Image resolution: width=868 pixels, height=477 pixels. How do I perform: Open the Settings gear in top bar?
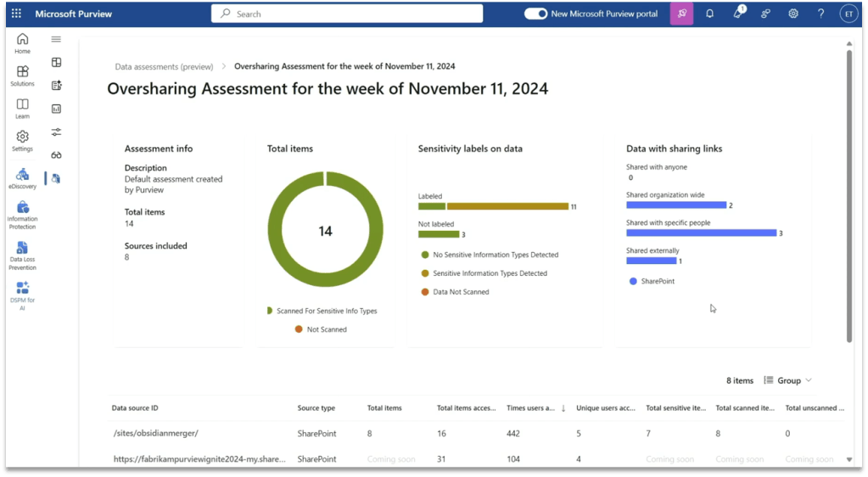click(x=792, y=14)
